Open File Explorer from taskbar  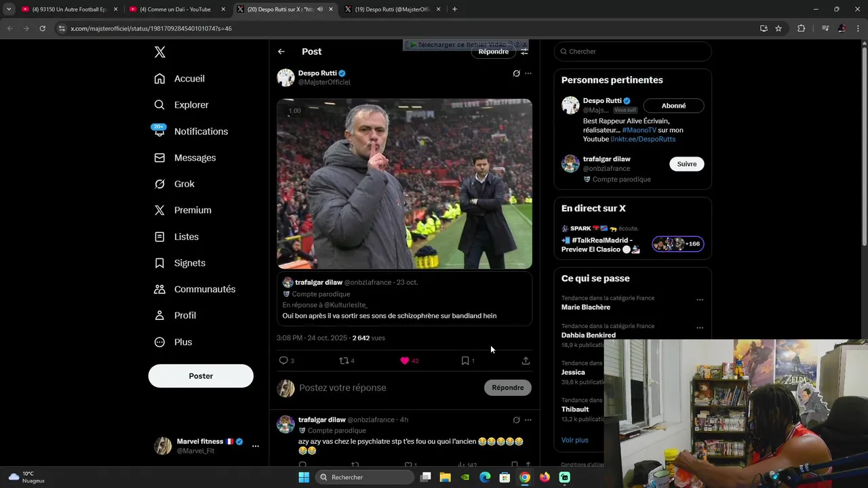pos(446,477)
